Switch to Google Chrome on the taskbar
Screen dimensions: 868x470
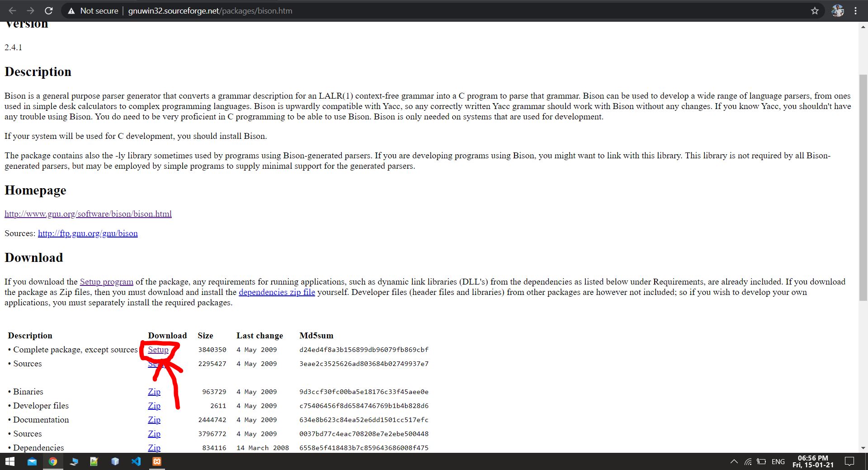(53, 461)
